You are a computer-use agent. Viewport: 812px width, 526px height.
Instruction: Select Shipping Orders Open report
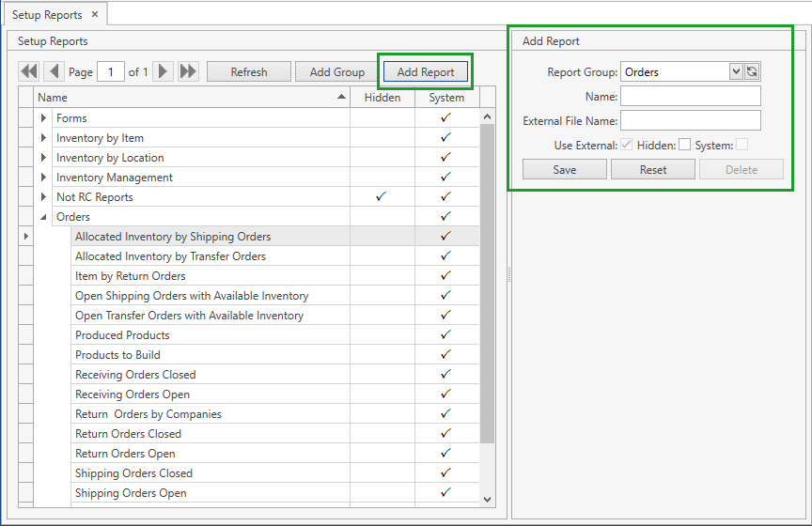(131, 493)
